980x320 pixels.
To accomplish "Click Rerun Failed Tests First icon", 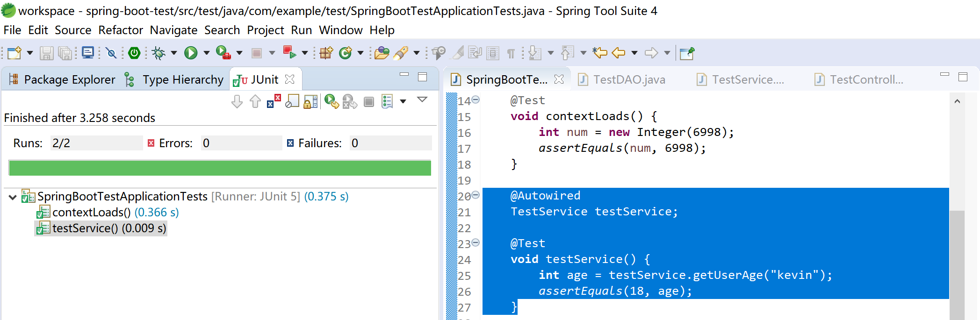I will (x=349, y=101).
